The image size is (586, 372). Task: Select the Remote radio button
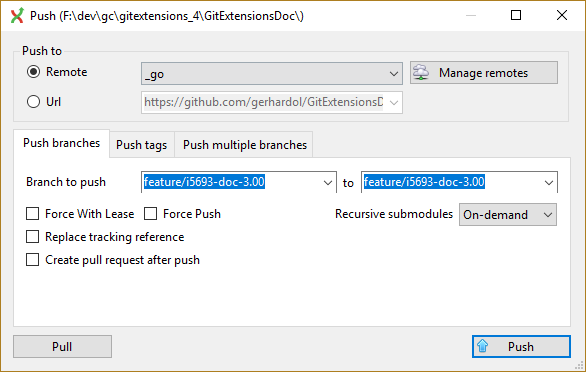pyautogui.click(x=33, y=72)
